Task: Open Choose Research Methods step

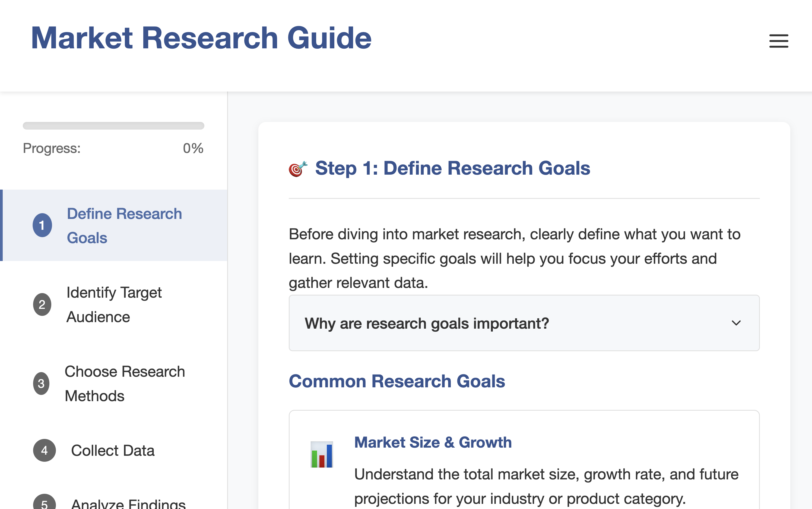Action: coord(125,384)
